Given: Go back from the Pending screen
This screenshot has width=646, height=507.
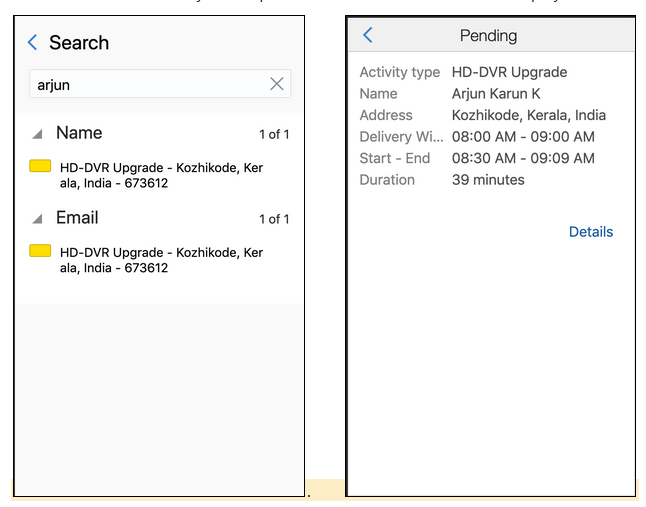Looking at the screenshot, I should [368, 35].
